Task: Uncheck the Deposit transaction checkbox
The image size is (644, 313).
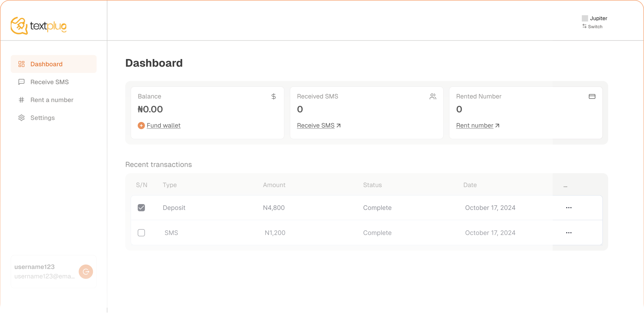Action: point(141,208)
